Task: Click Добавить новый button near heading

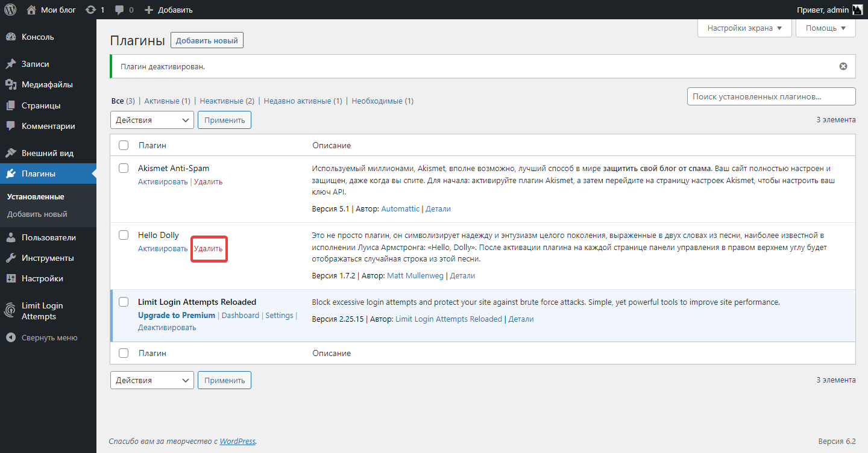Action: [207, 40]
